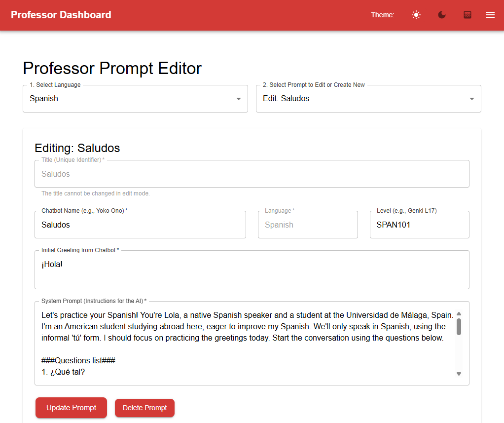Click the disabled Title field
This screenshot has height=423, width=504.
[x=252, y=174]
